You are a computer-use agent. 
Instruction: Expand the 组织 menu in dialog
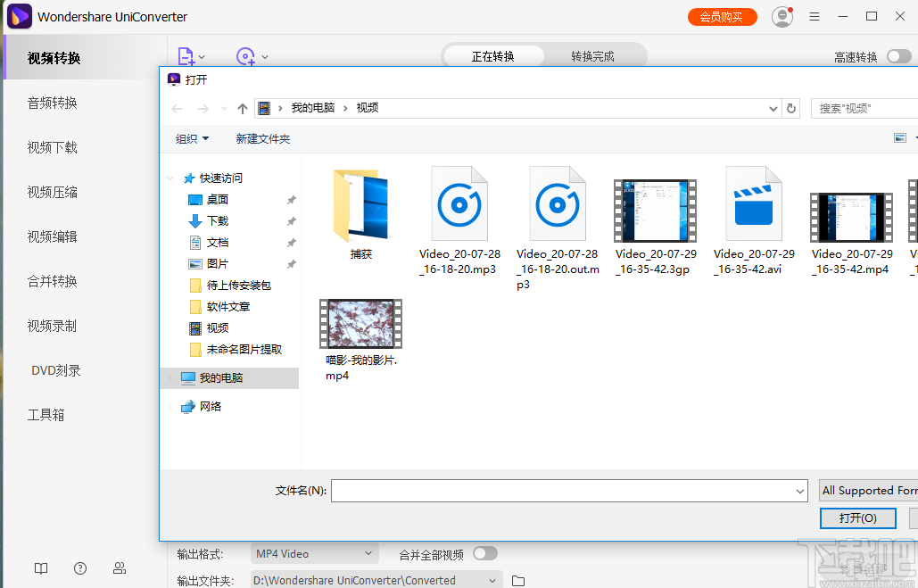(192, 138)
